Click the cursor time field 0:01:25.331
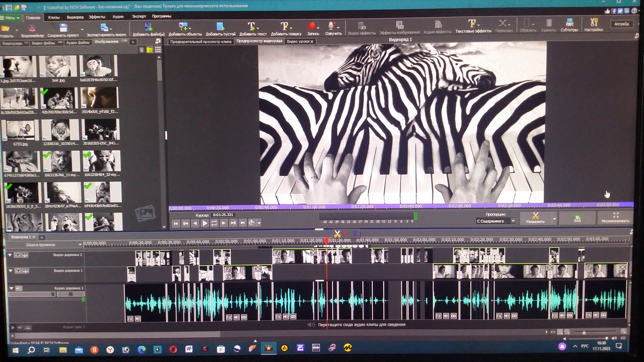This screenshot has width=644, height=362. click(222, 215)
